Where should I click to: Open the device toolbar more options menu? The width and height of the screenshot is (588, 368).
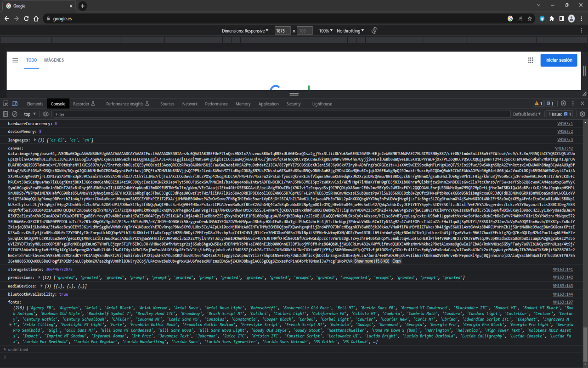[x=582, y=31]
